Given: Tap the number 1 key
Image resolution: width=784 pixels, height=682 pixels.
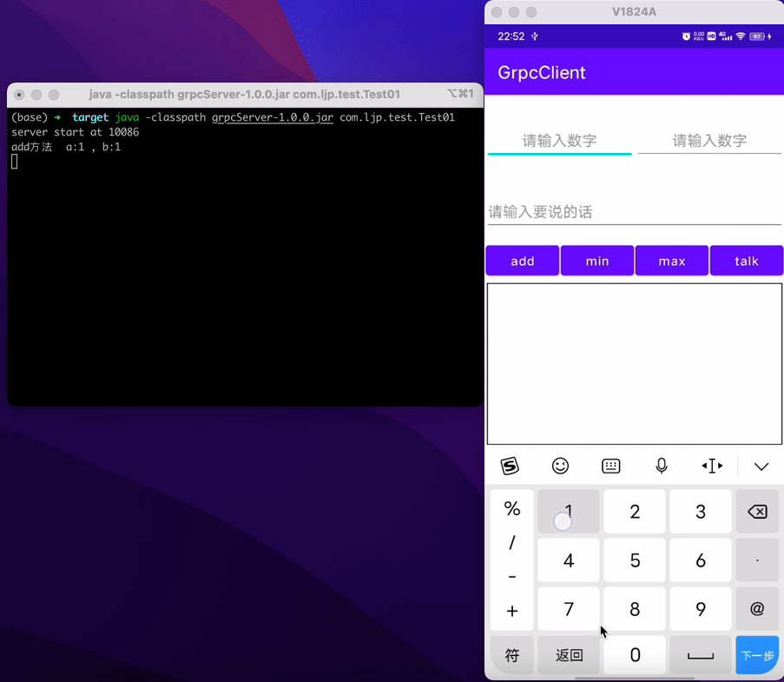Looking at the screenshot, I should [569, 512].
